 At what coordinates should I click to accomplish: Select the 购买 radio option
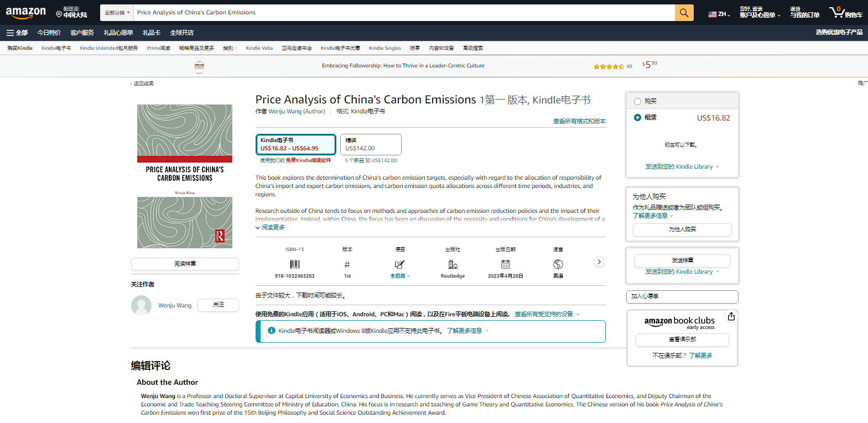coord(637,101)
